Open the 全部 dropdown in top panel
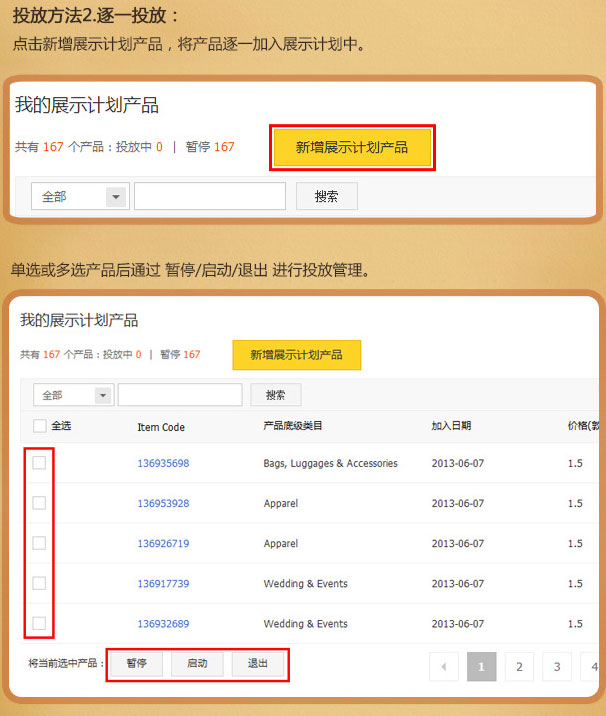Image resolution: width=606 pixels, height=716 pixels. [80, 197]
